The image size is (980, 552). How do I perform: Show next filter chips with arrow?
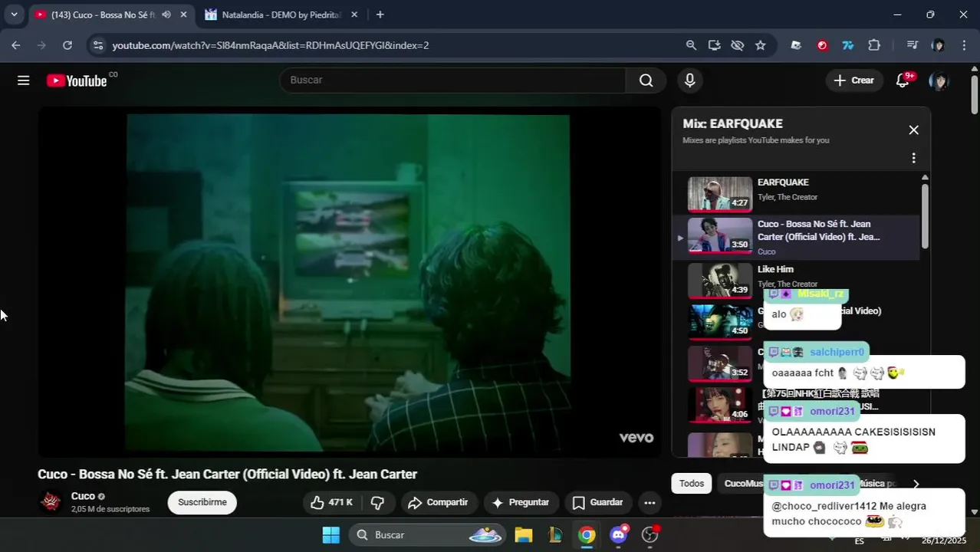point(916,484)
